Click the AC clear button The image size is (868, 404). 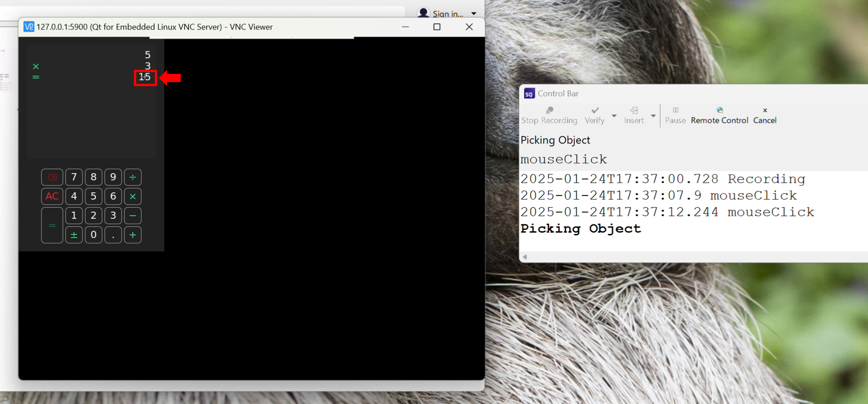point(52,196)
